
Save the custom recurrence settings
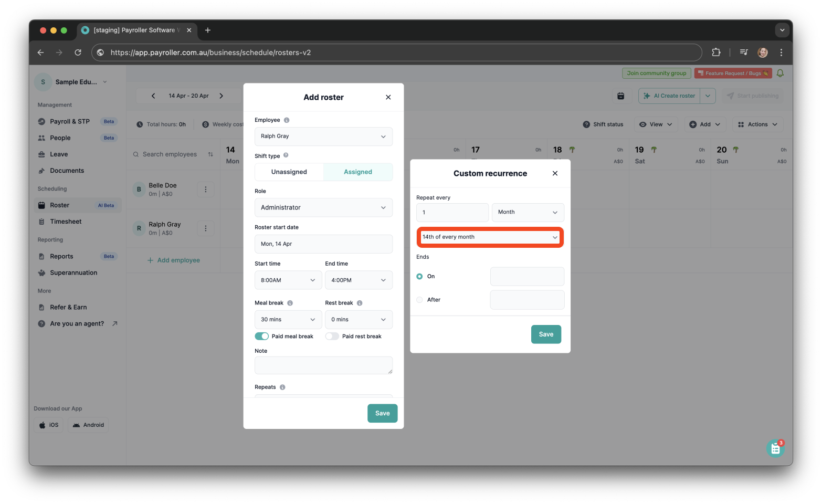pos(546,334)
